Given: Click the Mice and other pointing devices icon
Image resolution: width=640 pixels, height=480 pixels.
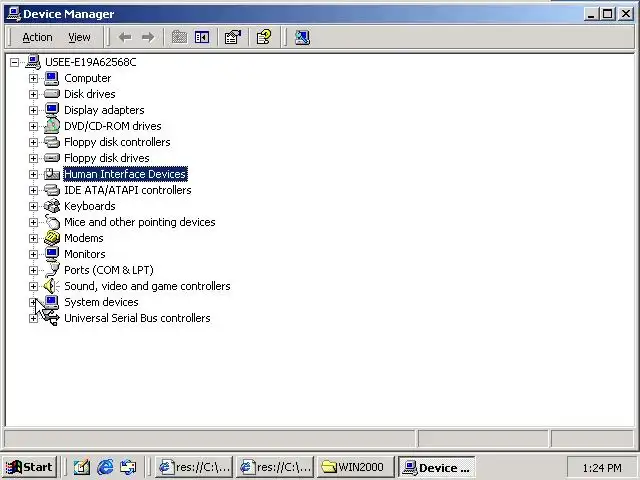Looking at the screenshot, I should (53, 222).
